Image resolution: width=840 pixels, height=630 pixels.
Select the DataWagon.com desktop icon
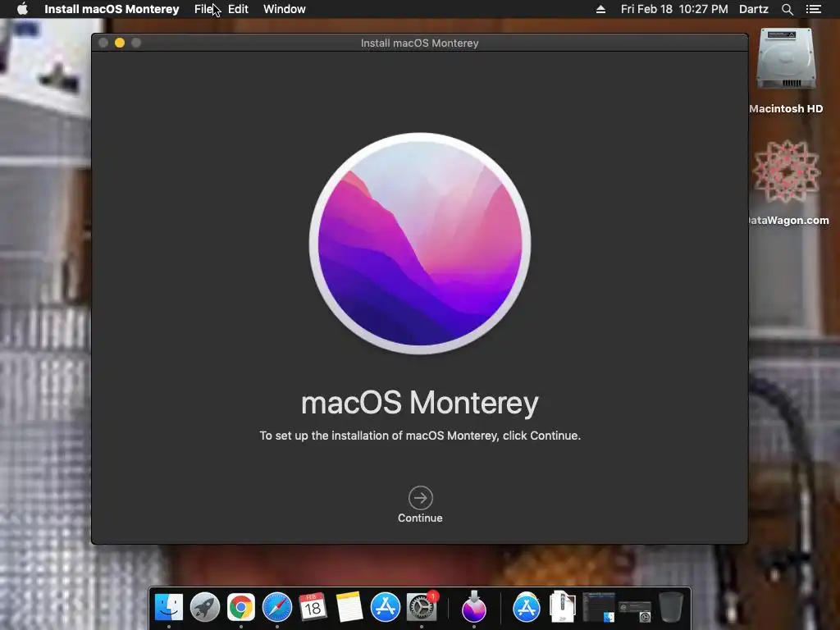787,171
